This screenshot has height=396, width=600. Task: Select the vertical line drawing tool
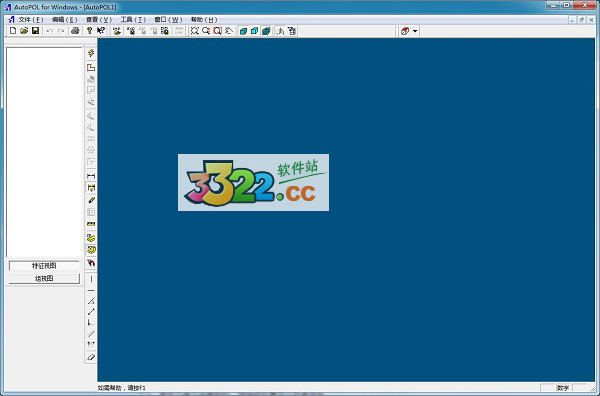coord(91,279)
